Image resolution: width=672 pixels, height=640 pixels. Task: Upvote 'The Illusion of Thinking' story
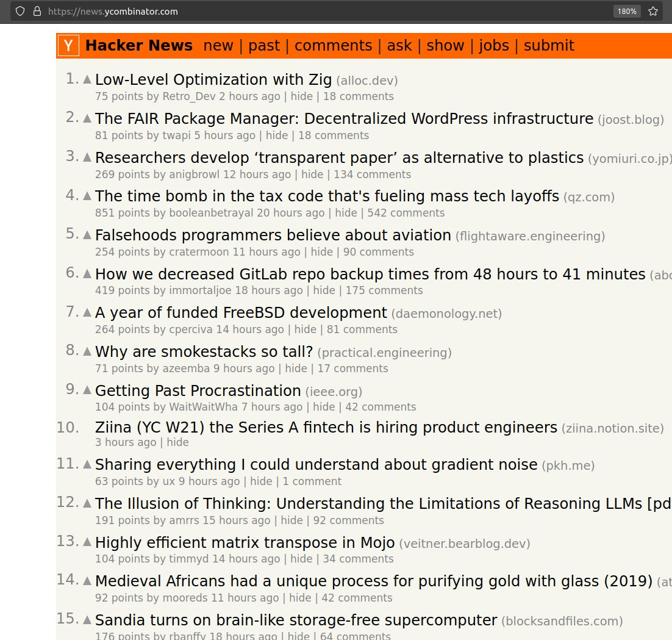click(x=87, y=503)
